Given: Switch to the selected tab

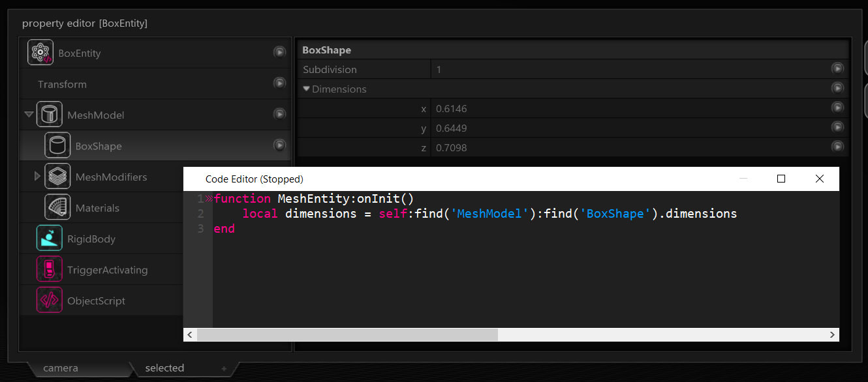Looking at the screenshot, I should (x=164, y=368).
